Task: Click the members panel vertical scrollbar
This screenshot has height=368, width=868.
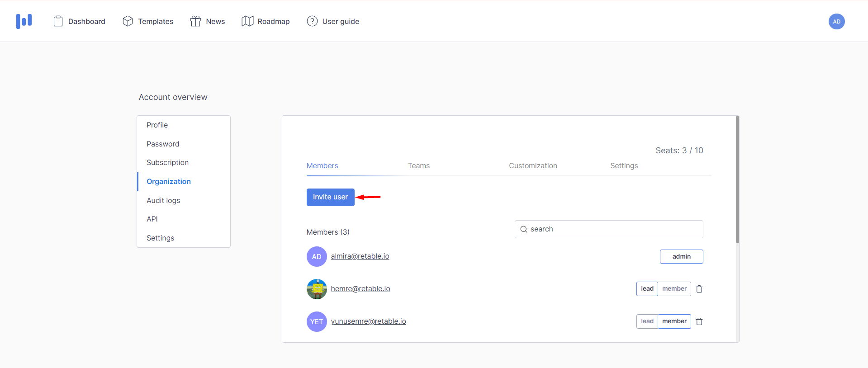Action: coord(737,181)
